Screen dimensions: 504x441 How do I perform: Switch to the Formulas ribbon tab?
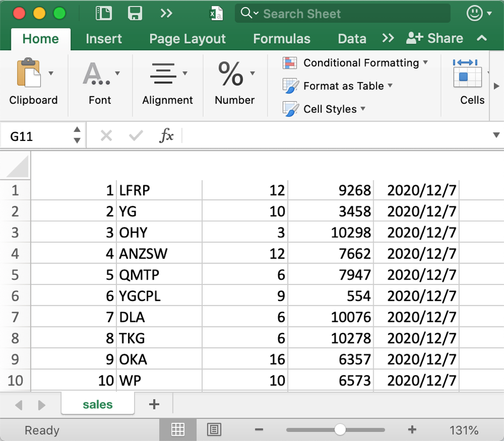click(281, 38)
